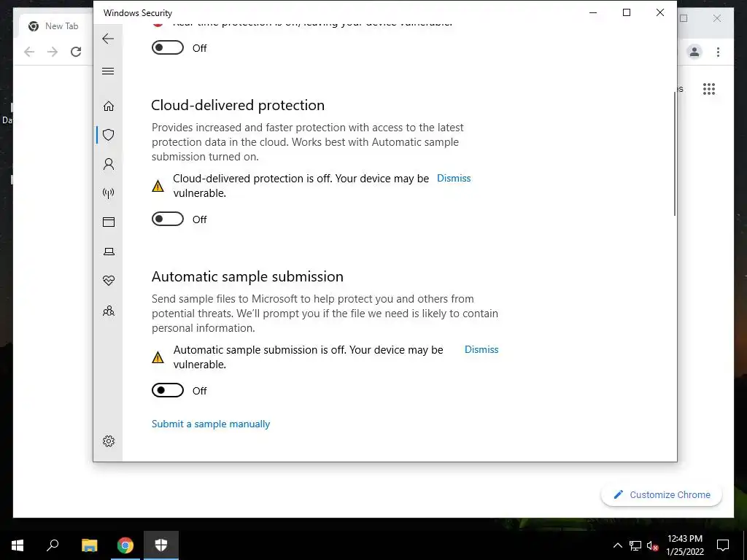Minimize the Windows Security window

coord(593,13)
